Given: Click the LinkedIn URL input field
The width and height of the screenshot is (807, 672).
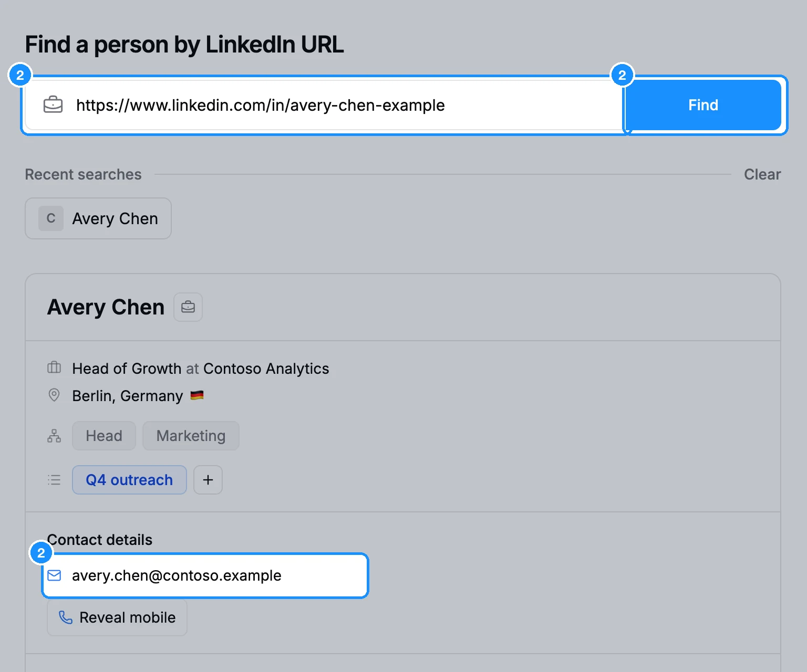Looking at the screenshot, I should (324, 105).
